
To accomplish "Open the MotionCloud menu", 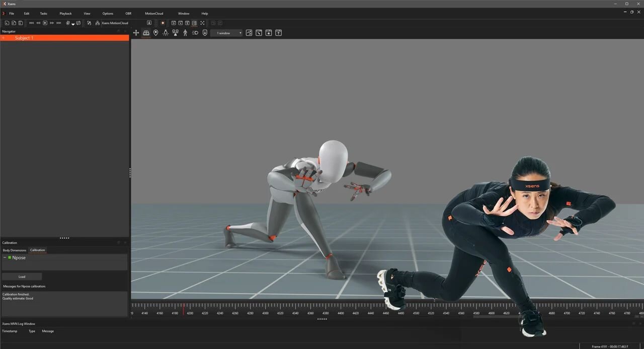I will [x=154, y=14].
